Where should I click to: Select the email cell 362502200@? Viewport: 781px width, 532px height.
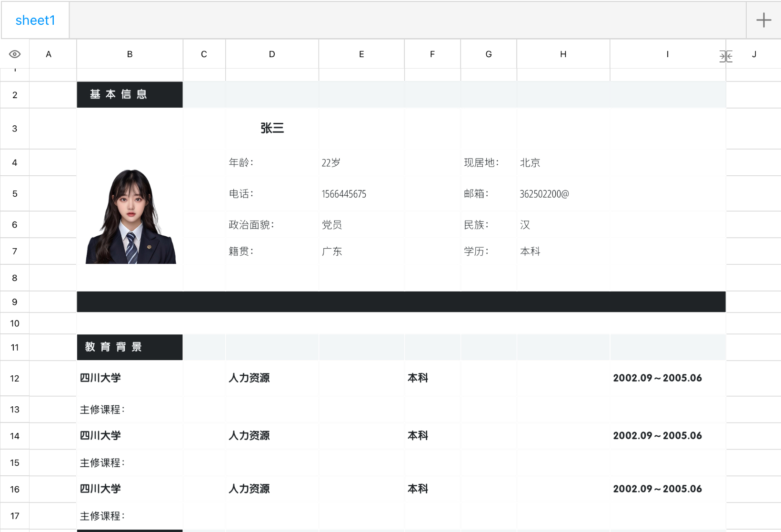coord(563,194)
